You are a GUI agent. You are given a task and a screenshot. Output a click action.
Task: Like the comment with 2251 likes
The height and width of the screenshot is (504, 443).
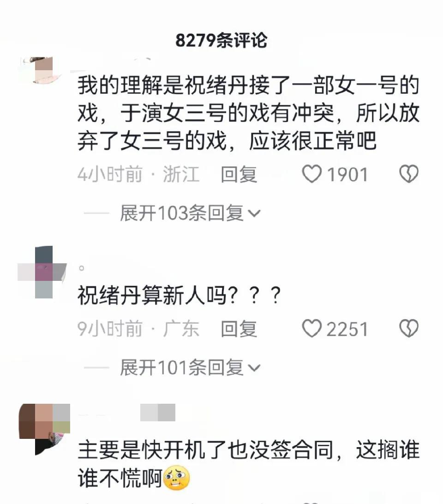point(311,328)
